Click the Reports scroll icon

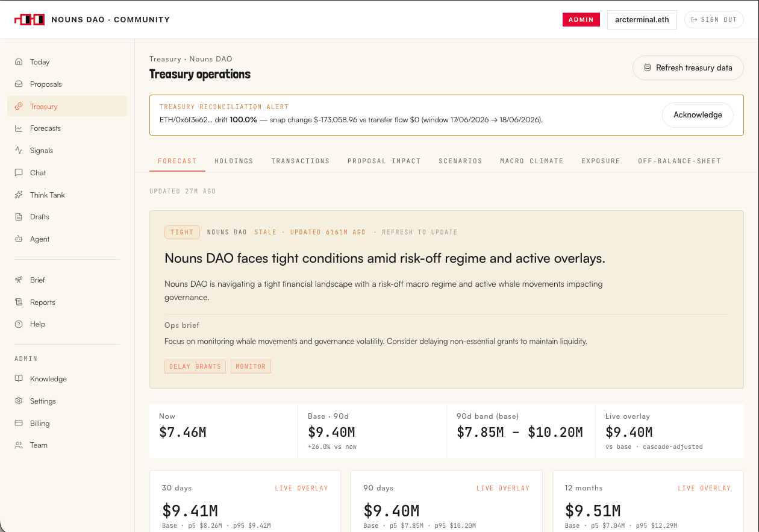[19, 302]
